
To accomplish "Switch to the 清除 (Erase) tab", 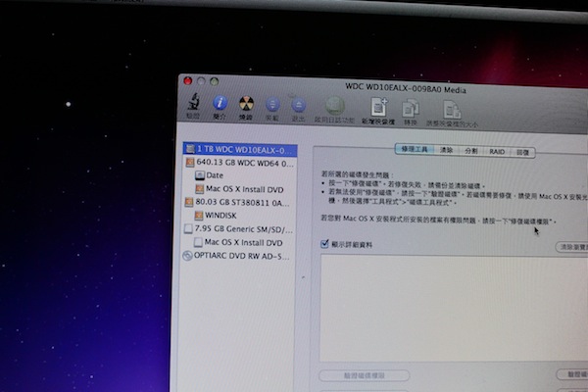I will pos(446,150).
